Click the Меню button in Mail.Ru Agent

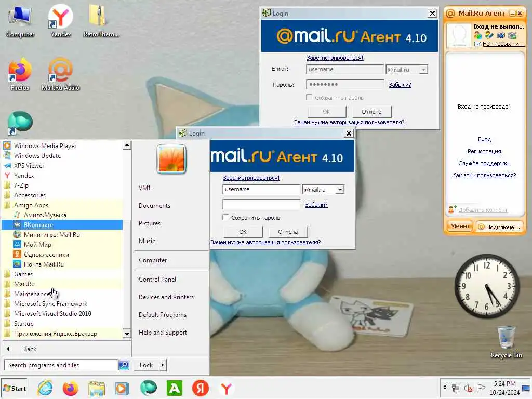tap(459, 226)
